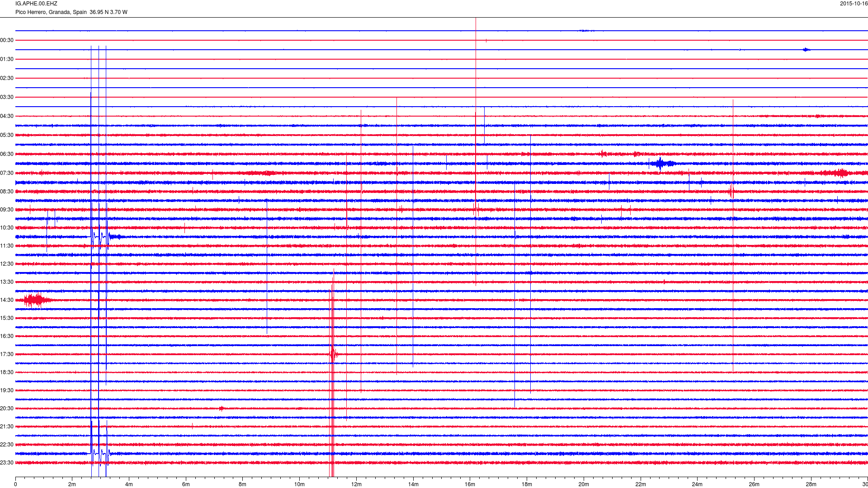Click the 26m tick on the time axis
The image size is (868, 488).
tap(754, 484)
